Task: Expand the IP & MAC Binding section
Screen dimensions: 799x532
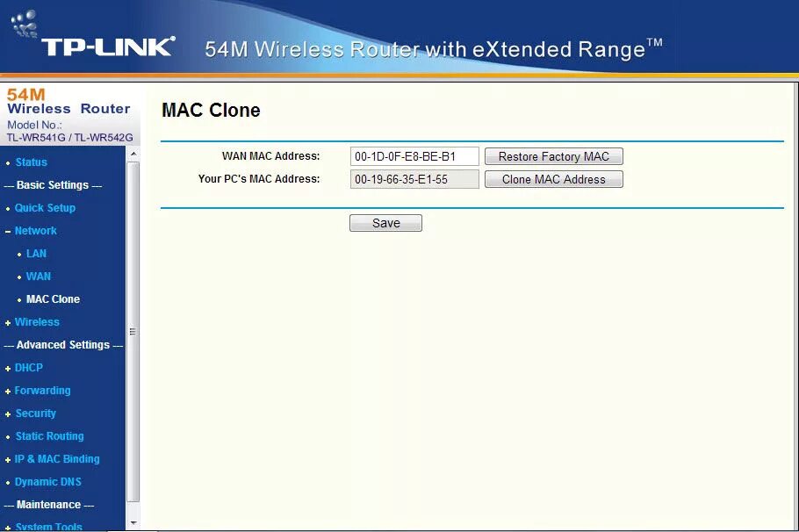Action: pos(57,459)
